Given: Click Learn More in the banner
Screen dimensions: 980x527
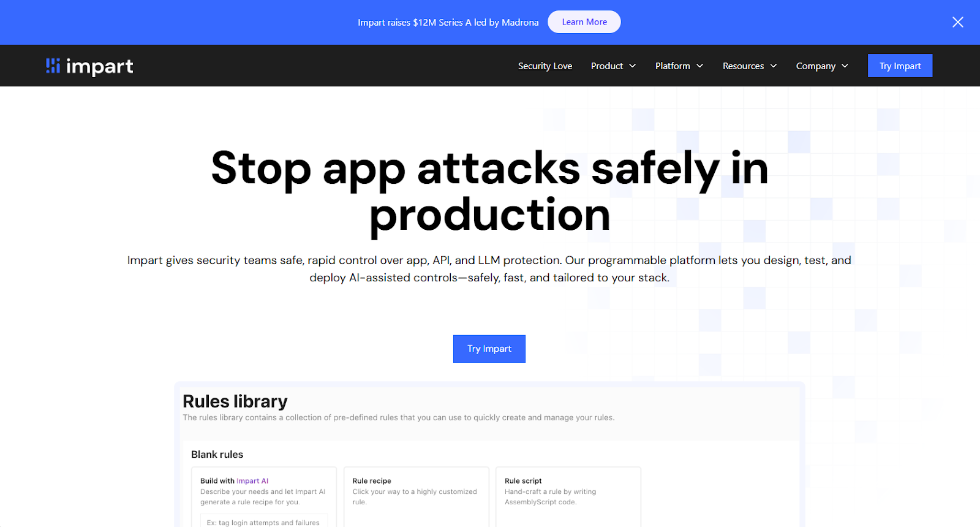Looking at the screenshot, I should 584,22.
